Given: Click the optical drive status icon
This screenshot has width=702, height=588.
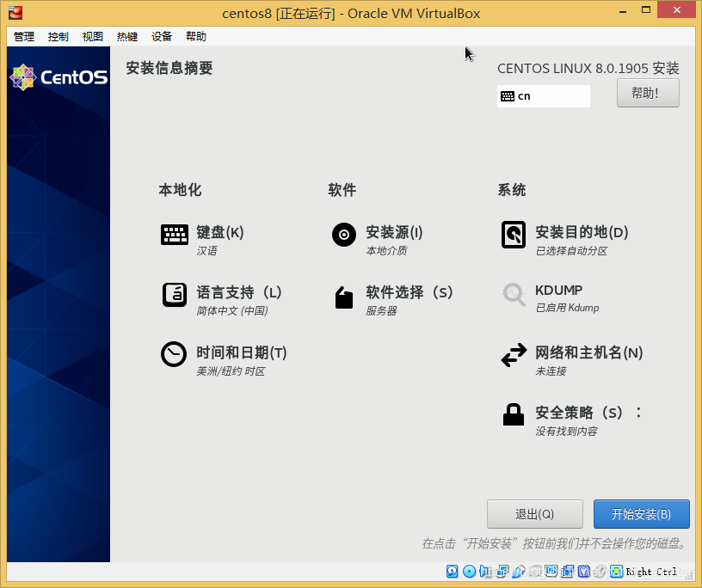Looking at the screenshot, I should click(x=469, y=571).
